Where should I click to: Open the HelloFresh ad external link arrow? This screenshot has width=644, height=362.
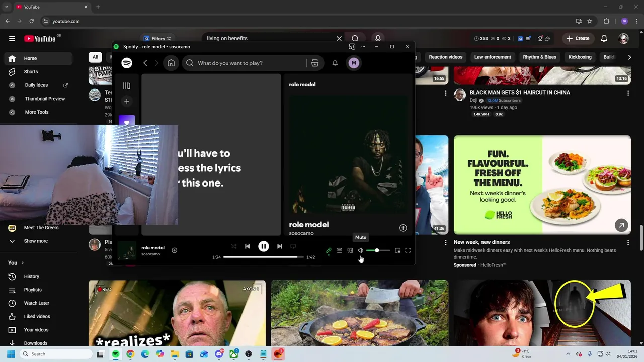[621, 225]
